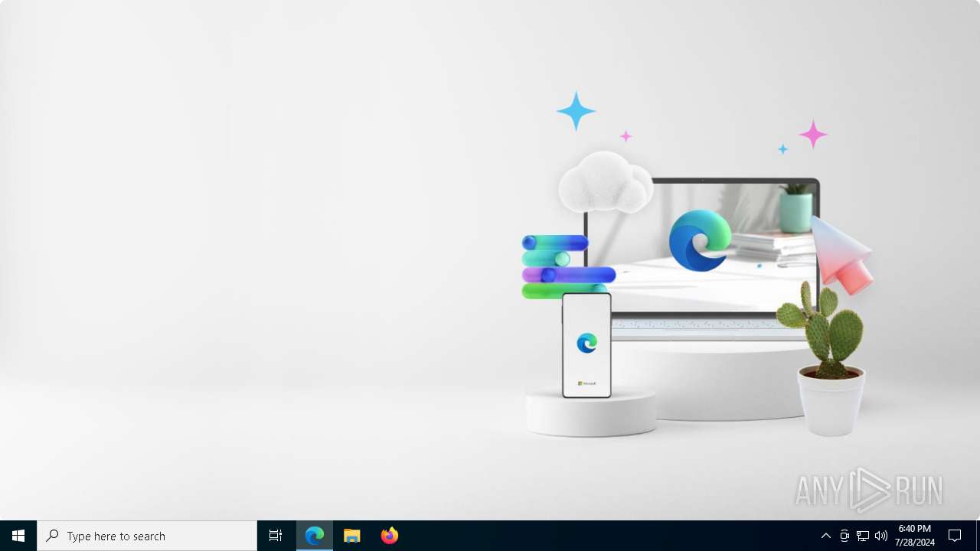The height and width of the screenshot is (551, 980).
Task: Open the volume control speaker icon
Action: pyautogui.click(x=881, y=536)
